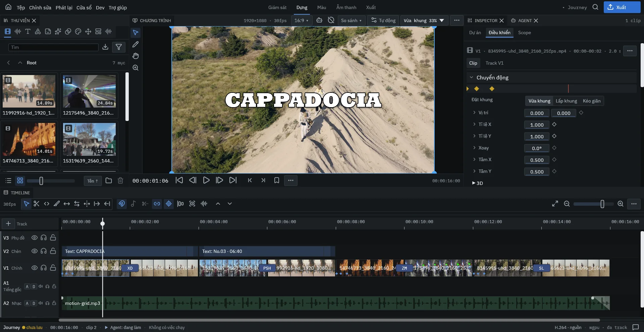644x332 pixels.
Task: Open the Tên sort order dropdown
Action: [x=93, y=181]
